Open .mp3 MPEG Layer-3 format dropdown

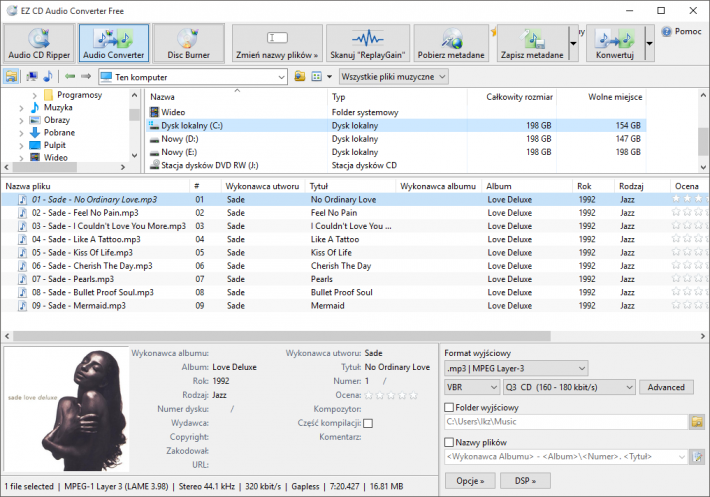click(516, 368)
